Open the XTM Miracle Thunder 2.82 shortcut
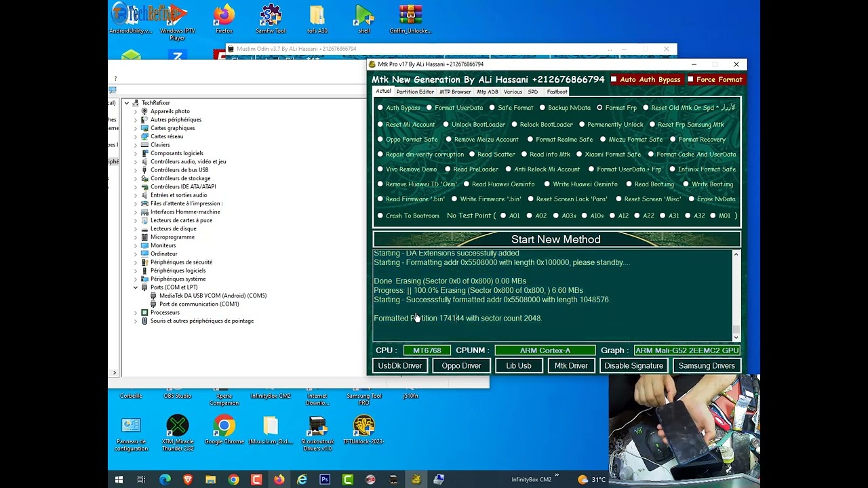The width and height of the screenshot is (868, 488). pos(178,432)
